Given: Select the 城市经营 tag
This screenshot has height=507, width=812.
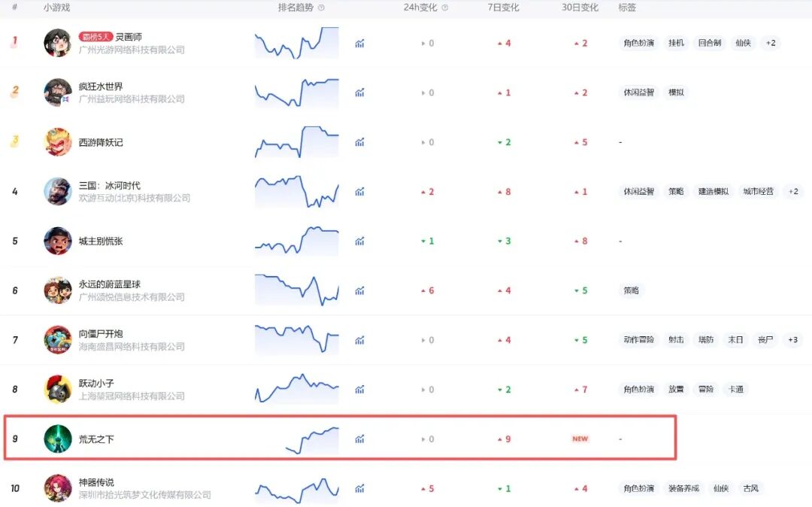Looking at the screenshot, I should point(758,192).
